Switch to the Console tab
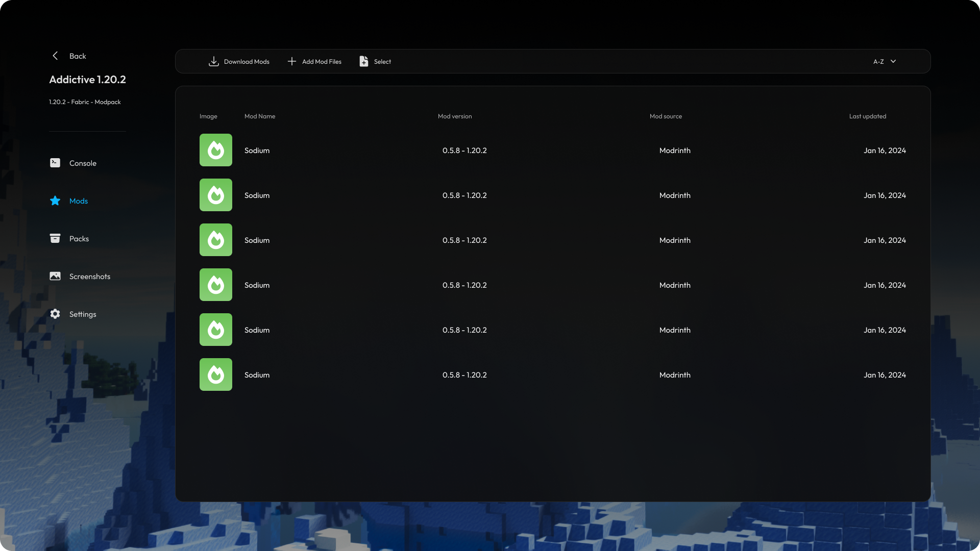The height and width of the screenshot is (551, 980). pyautogui.click(x=83, y=163)
